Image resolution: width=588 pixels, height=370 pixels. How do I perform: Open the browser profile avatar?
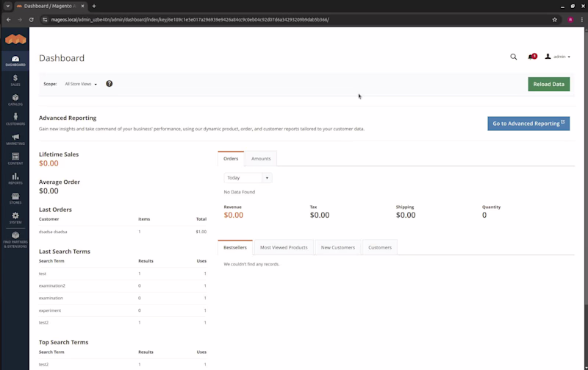coord(570,20)
